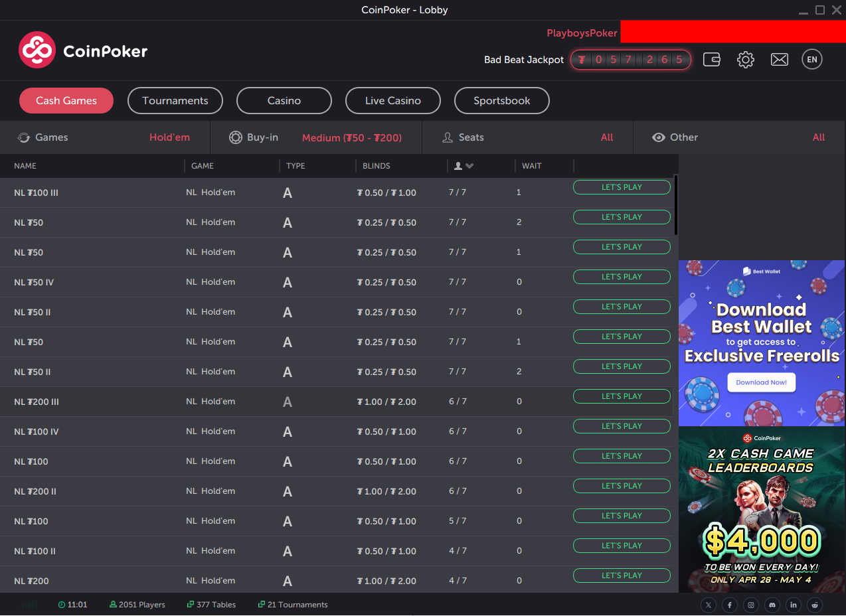
Task: Click the tables icon beside 377 Tables
Action: [x=191, y=605]
